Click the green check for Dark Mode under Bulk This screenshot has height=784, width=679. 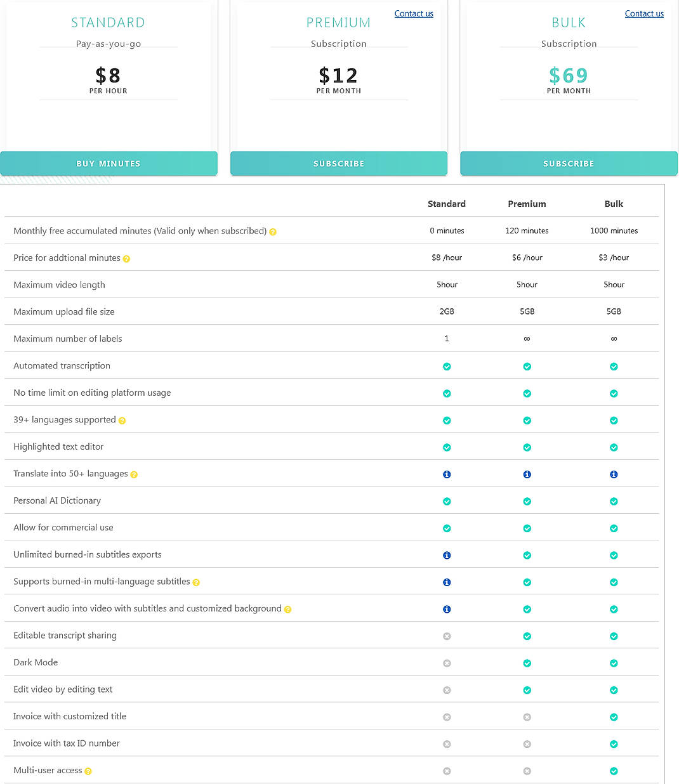click(x=614, y=663)
